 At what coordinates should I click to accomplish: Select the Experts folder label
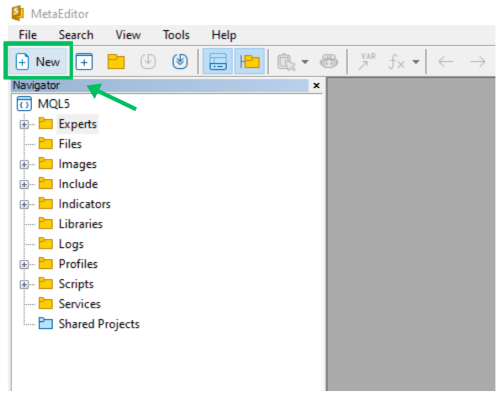pos(78,124)
